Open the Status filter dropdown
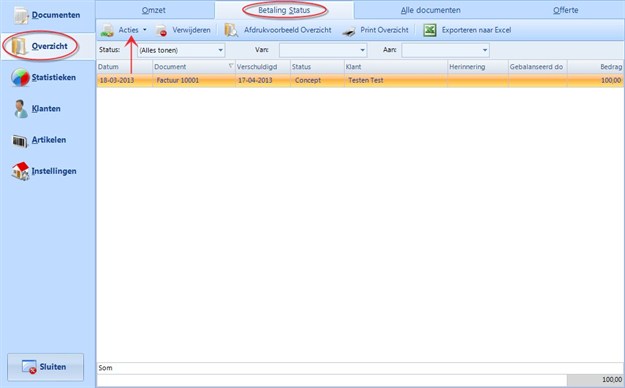This screenshot has height=388, width=625. click(181, 50)
